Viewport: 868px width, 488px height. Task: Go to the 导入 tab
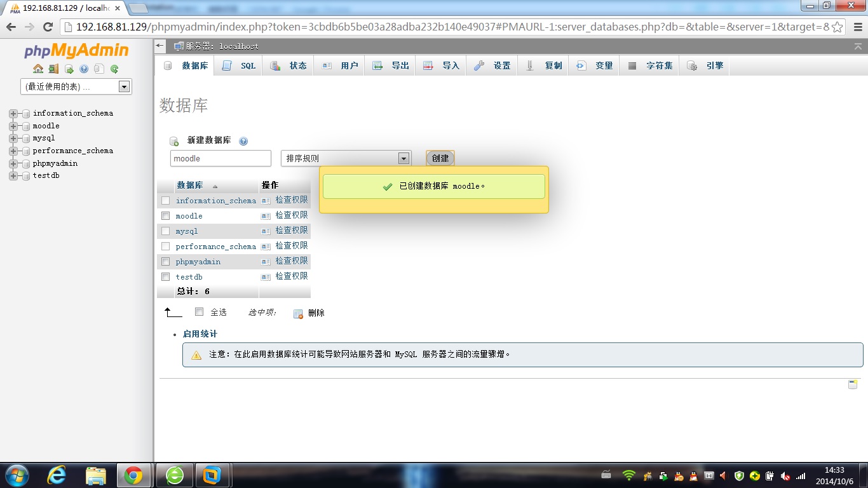(x=441, y=65)
